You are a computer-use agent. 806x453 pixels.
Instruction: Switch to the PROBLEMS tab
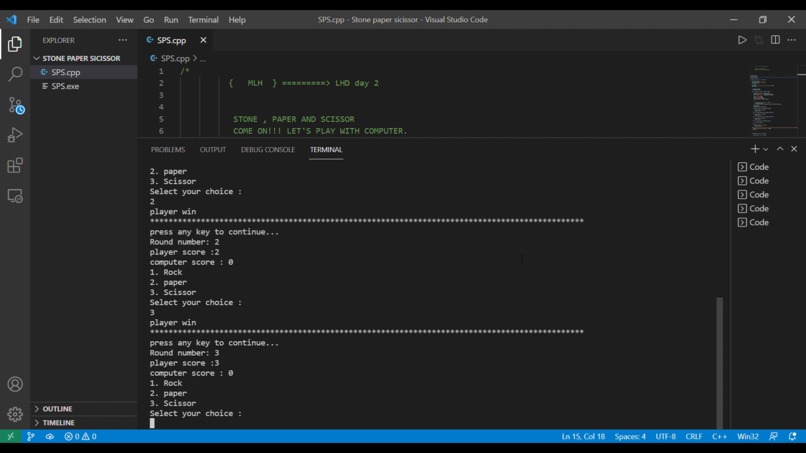pos(168,150)
